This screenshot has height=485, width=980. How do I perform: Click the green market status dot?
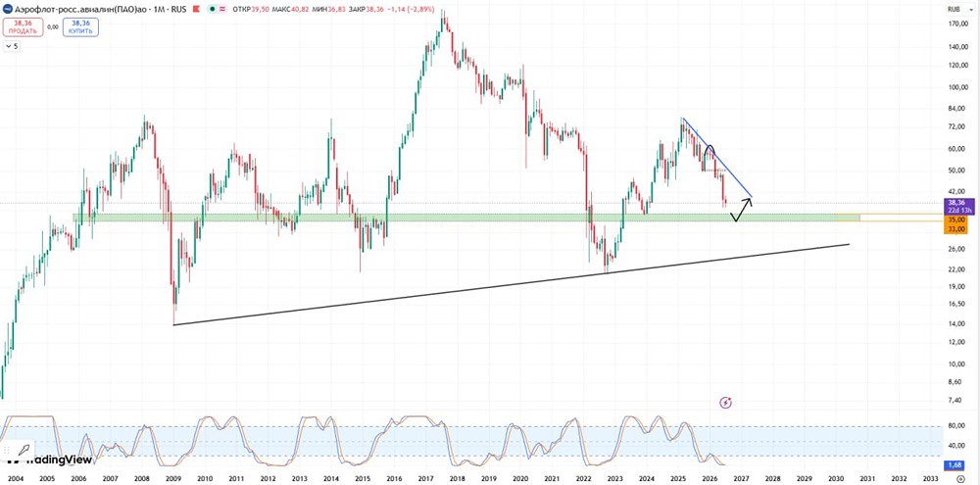(x=212, y=10)
